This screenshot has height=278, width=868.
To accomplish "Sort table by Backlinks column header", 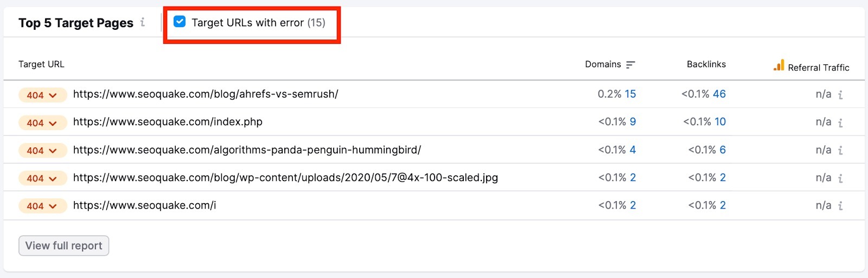I will click(706, 64).
